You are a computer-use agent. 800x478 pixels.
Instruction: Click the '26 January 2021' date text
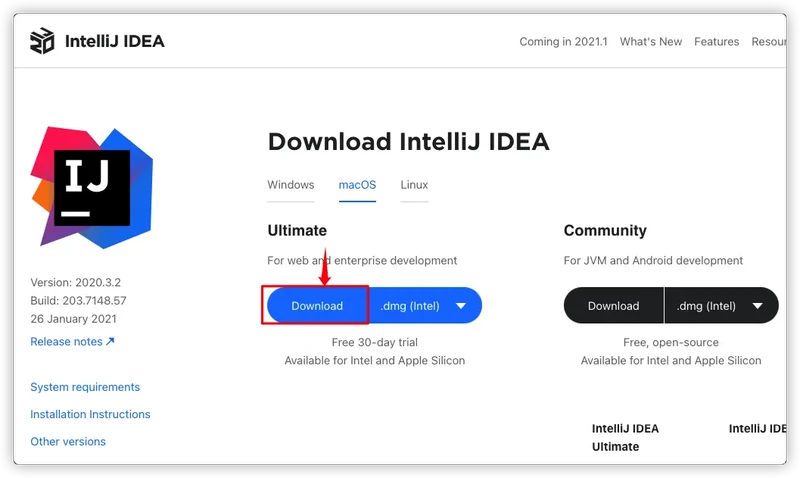(x=73, y=319)
